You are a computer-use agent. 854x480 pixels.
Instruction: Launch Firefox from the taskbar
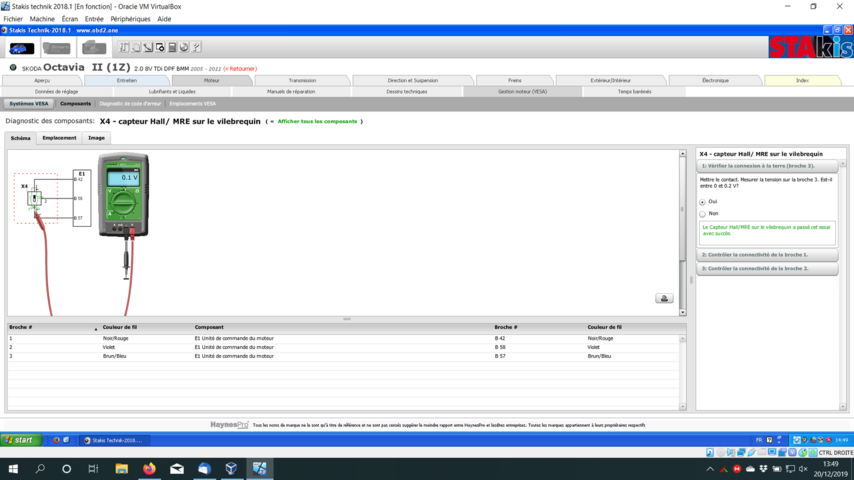tap(149, 469)
